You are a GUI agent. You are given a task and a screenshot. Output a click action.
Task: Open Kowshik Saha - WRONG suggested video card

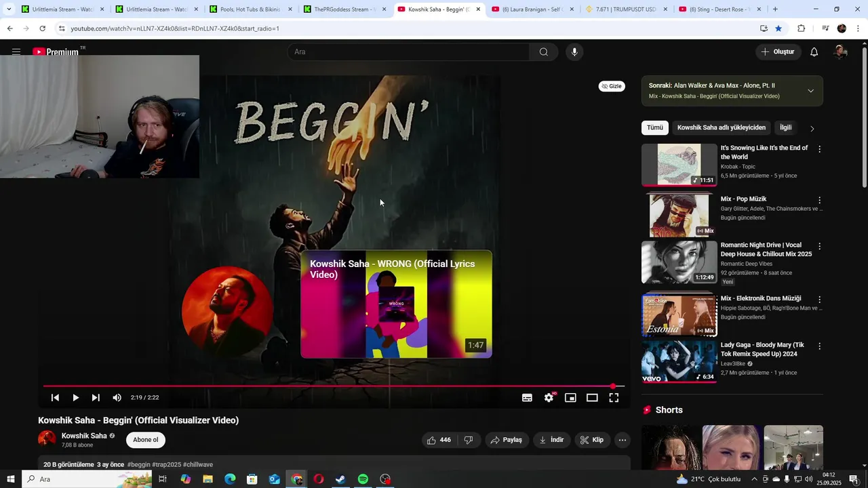point(396,304)
